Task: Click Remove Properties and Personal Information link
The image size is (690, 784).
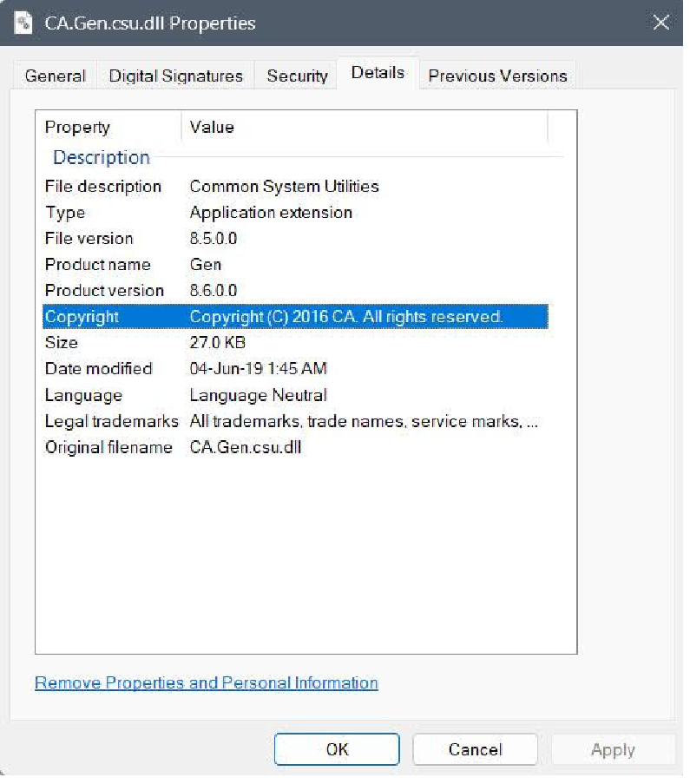Action: tap(206, 682)
